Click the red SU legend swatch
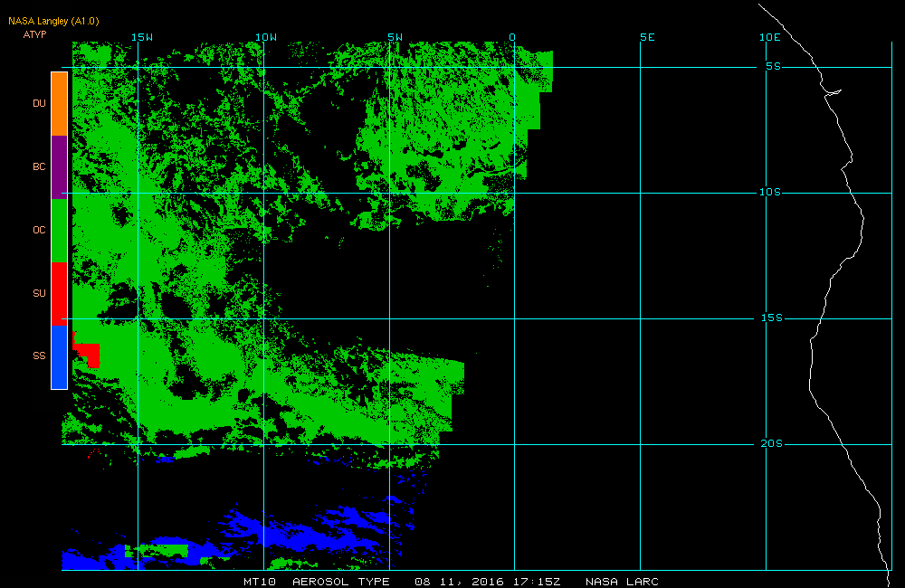Screen dimensions: 905x588 (x=59, y=293)
